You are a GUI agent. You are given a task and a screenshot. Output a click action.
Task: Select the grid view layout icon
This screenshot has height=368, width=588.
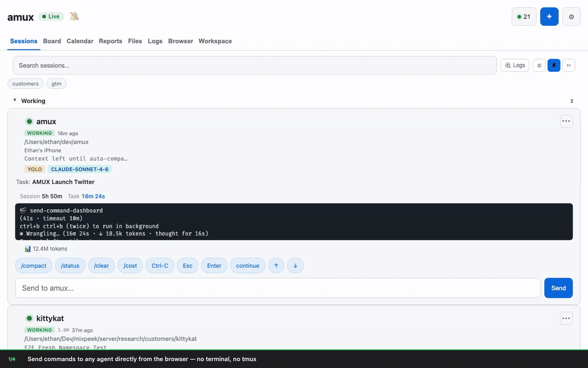click(x=554, y=66)
